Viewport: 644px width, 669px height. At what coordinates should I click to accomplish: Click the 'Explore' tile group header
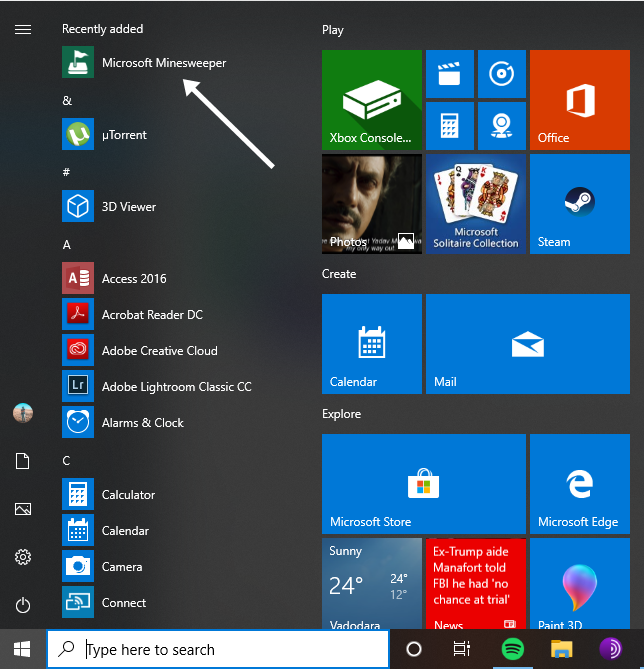click(x=341, y=414)
